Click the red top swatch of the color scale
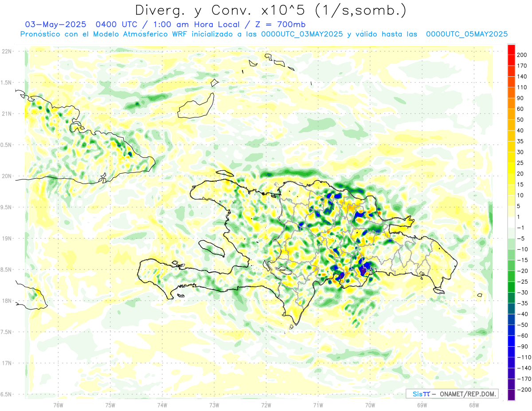Viewport: 532px width, 411px height. pos(512,50)
